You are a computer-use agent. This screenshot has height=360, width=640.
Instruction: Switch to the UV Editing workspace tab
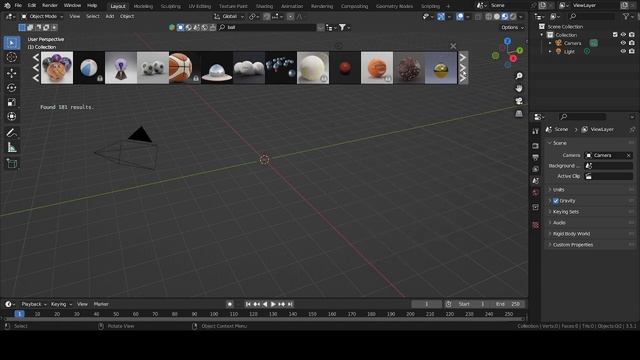200,6
